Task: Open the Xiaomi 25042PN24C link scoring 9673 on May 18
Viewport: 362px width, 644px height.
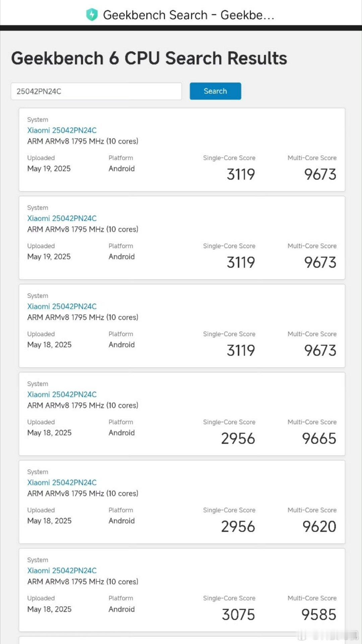Action: [x=62, y=306]
